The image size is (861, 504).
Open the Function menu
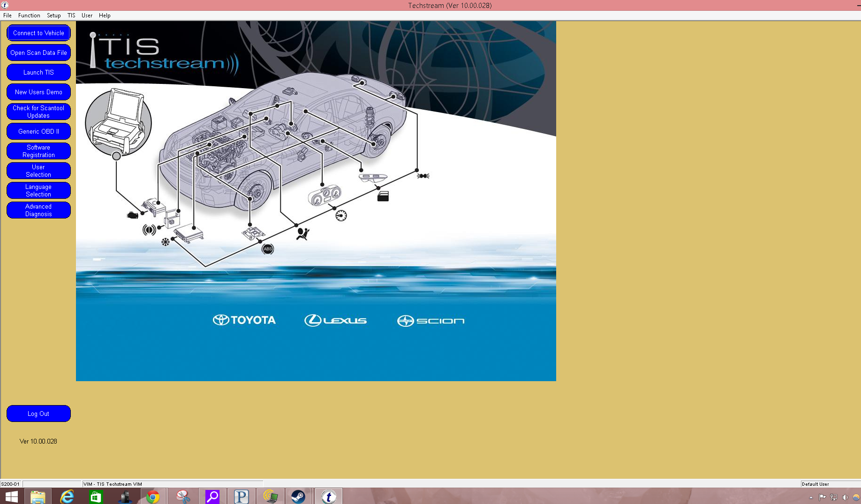pyautogui.click(x=29, y=15)
